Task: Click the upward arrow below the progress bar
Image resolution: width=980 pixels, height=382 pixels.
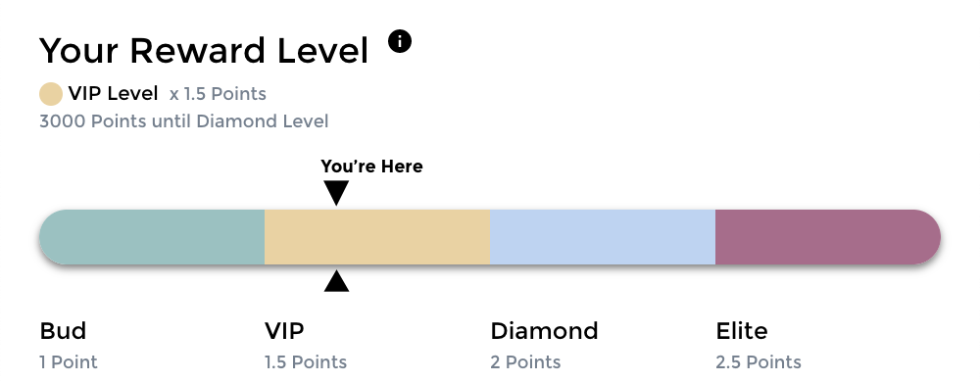Action: [x=336, y=281]
